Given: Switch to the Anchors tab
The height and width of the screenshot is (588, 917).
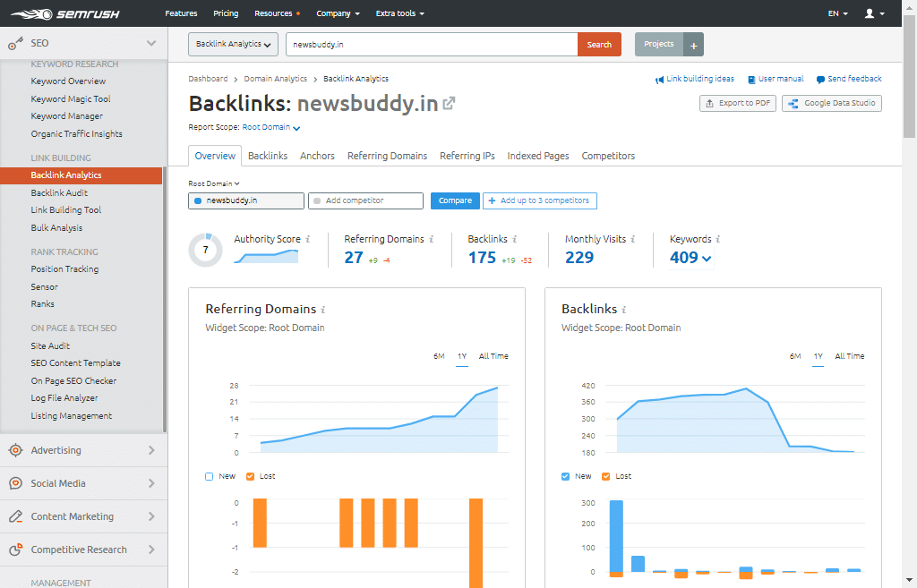Looking at the screenshot, I should [x=317, y=155].
